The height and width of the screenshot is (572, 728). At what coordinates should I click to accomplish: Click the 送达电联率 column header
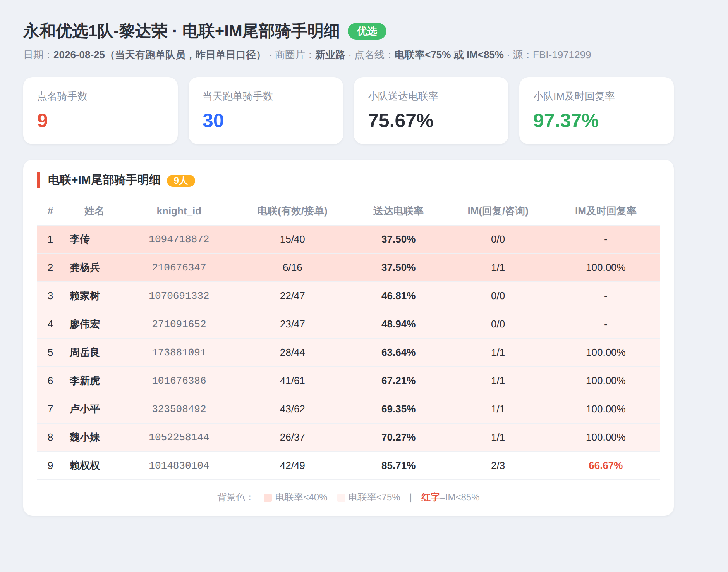[398, 211]
